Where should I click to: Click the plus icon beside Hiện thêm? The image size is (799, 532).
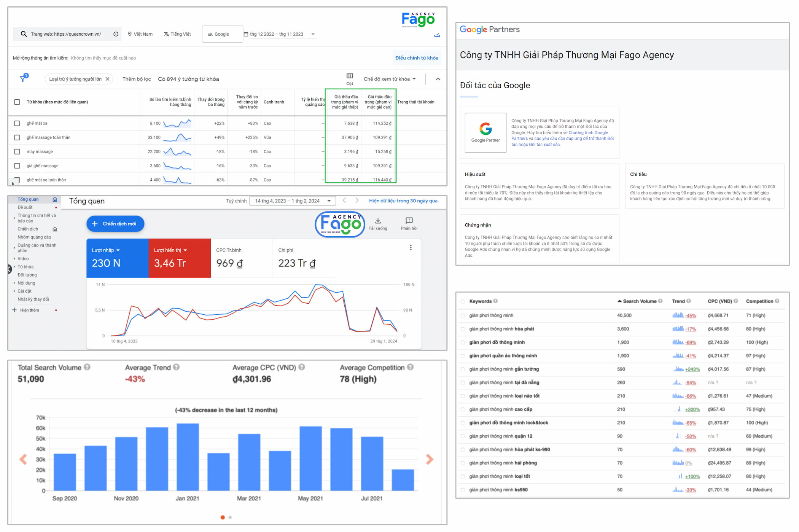14,310
